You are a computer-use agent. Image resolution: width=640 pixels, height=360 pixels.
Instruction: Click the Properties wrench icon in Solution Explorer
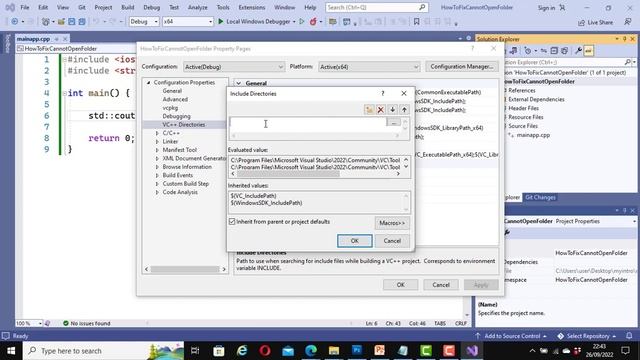point(578,51)
